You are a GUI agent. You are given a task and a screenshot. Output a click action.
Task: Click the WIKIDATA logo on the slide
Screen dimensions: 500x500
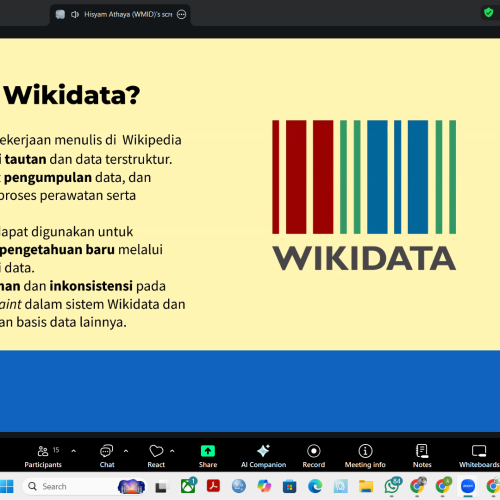(364, 195)
